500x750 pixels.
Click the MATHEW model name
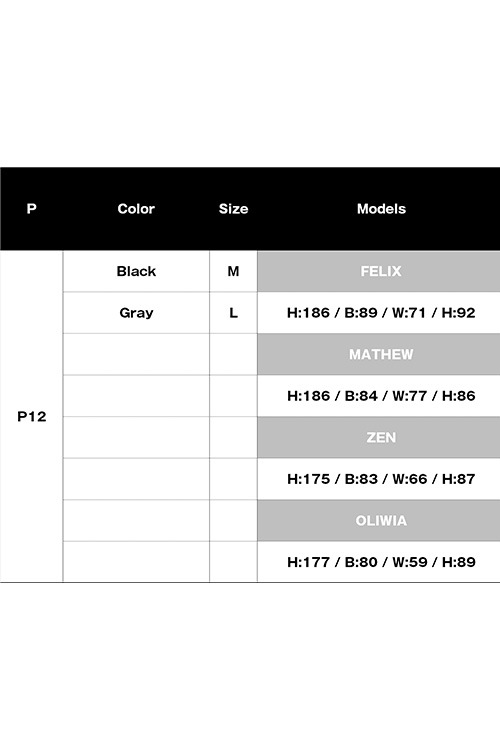click(381, 354)
